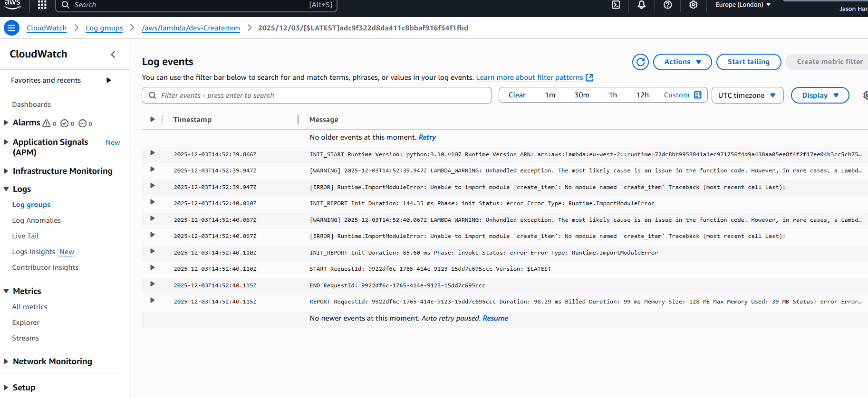Open the notifications bell

tap(641, 5)
